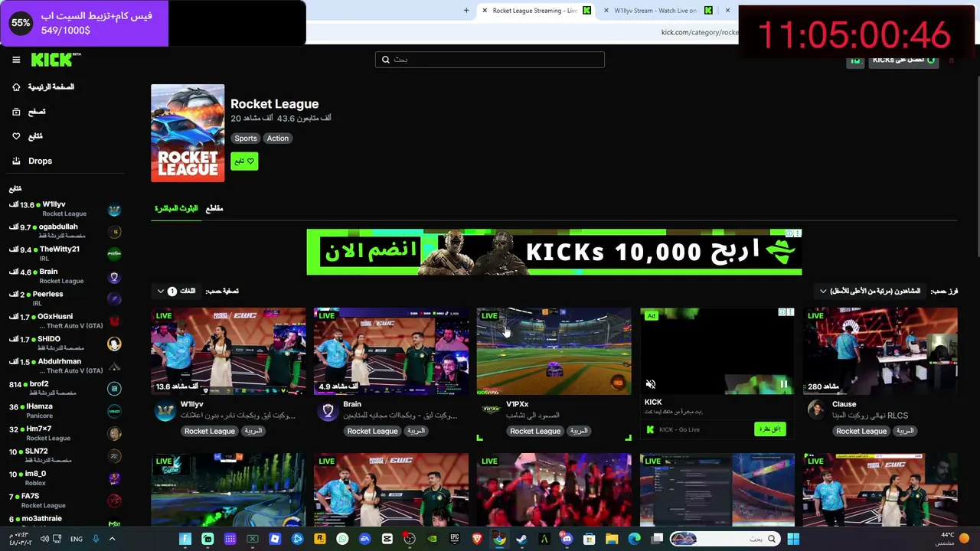Open WhatsApp from taskbar
Image resolution: width=980 pixels, height=551 pixels.
pyautogui.click(x=342, y=539)
